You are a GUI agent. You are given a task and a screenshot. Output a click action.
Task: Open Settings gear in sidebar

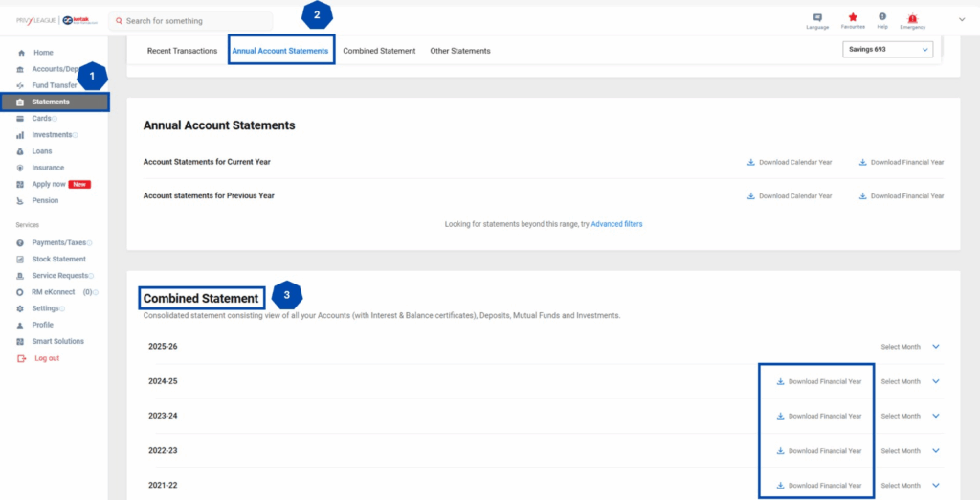pyautogui.click(x=21, y=308)
